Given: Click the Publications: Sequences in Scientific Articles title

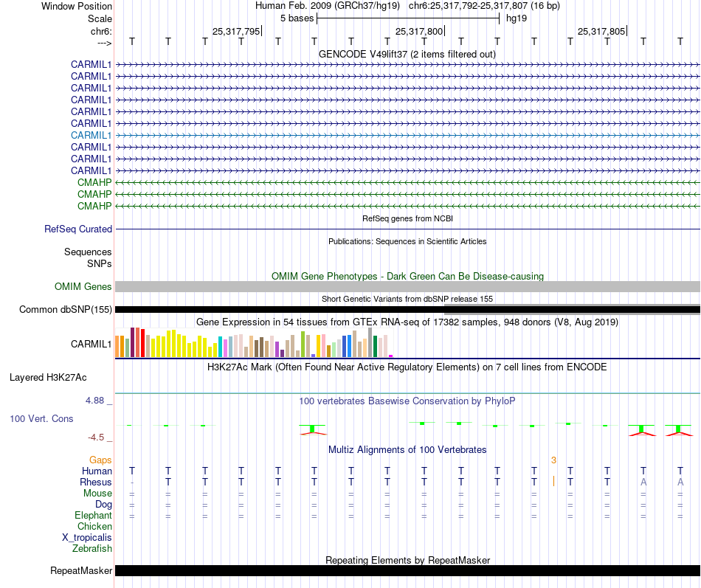Looking at the screenshot, I should (x=407, y=241).
